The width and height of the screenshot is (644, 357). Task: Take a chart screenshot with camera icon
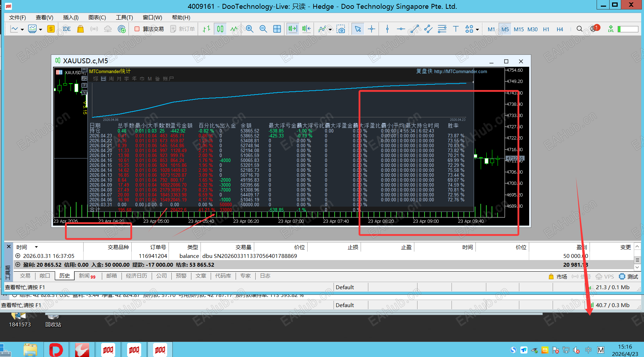tap(341, 29)
